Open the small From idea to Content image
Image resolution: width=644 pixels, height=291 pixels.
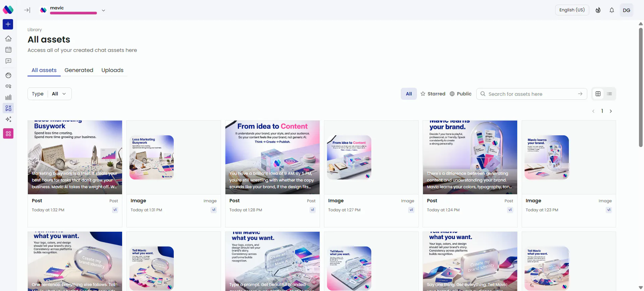click(349, 157)
